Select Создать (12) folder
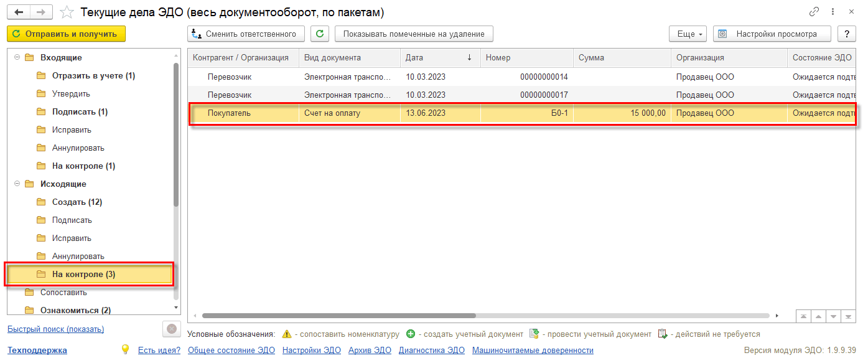Image resolution: width=868 pixels, height=363 pixels. [77, 202]
